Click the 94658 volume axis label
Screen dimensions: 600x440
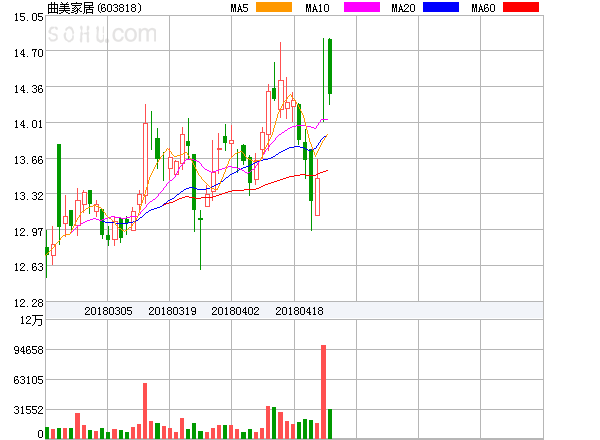(29, 350)
